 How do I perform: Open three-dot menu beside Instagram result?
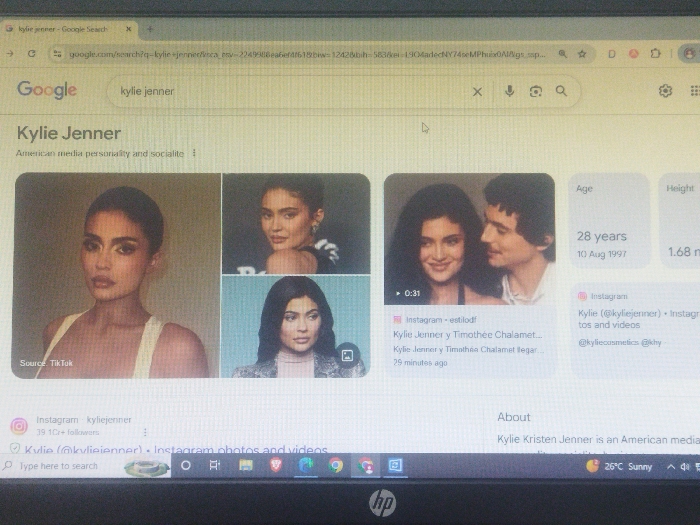(145, 432)
